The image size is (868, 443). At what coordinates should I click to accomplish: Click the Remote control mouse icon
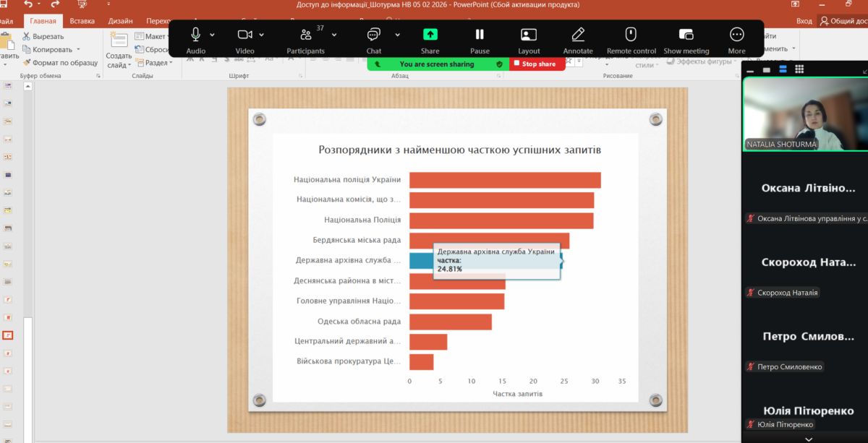(x=631, y=35)
